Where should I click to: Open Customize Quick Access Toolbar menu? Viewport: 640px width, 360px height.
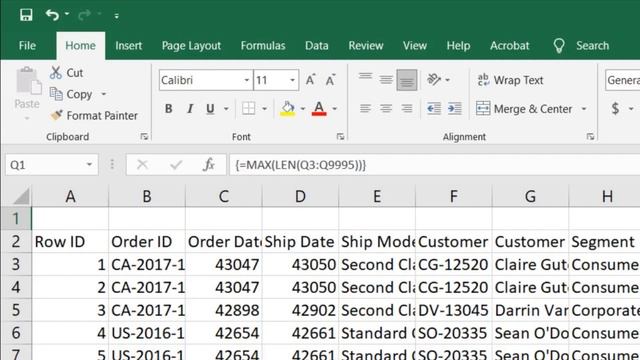click(x=117, y=16)
